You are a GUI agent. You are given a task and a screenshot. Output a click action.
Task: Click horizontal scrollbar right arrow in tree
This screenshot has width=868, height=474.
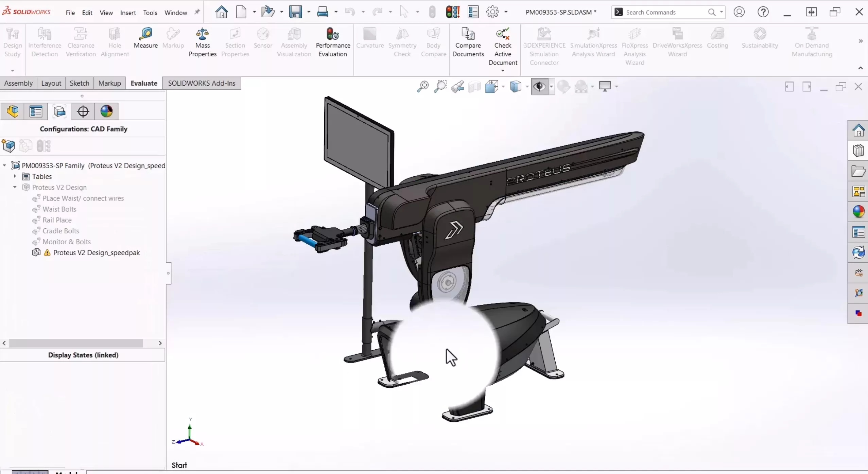[x=160, y=343]
